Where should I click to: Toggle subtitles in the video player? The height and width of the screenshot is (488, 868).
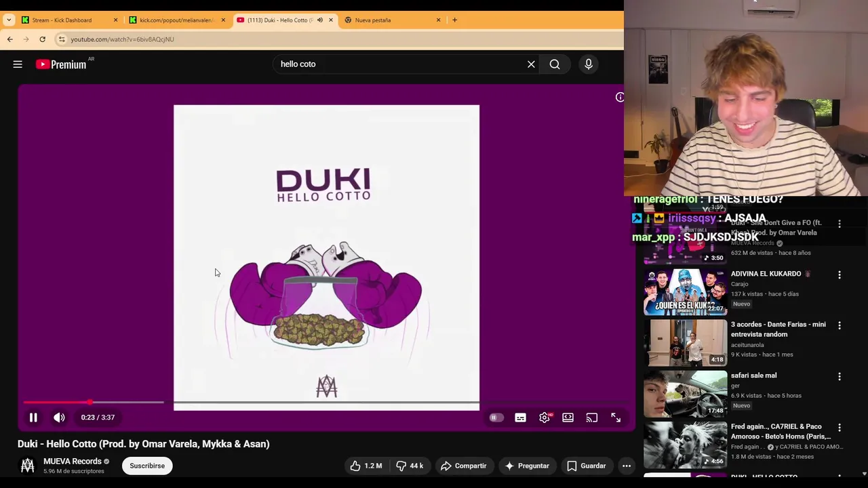click(x=520, y=418)
